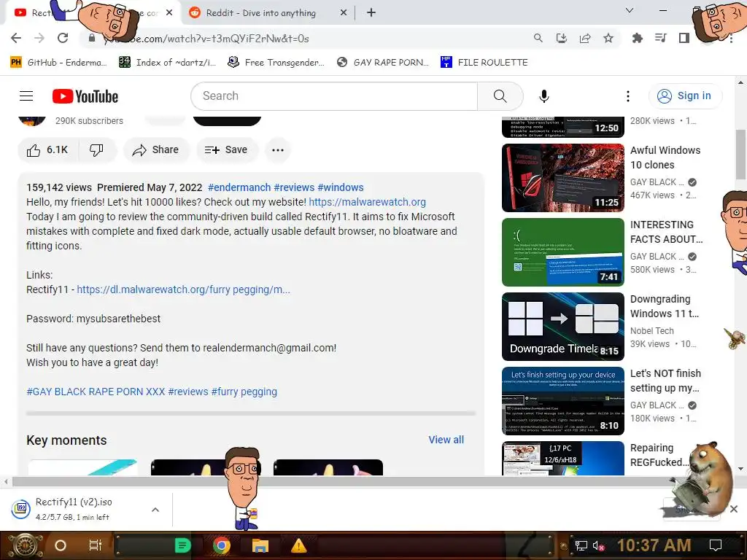The width and height of the screenshot is (747, 560).
Task: Open the Index of ~dartz bookmark
Action: click(x=168, y=62)
